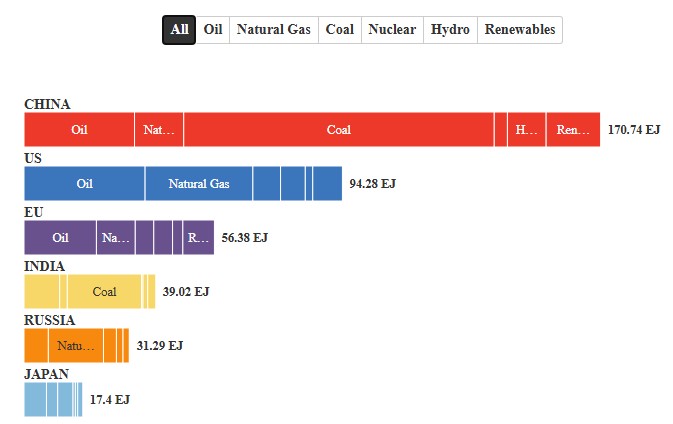Click China's red Coal bar segment
The height and width of the screenshot is (424, 673).
click(x=338, y=130)
